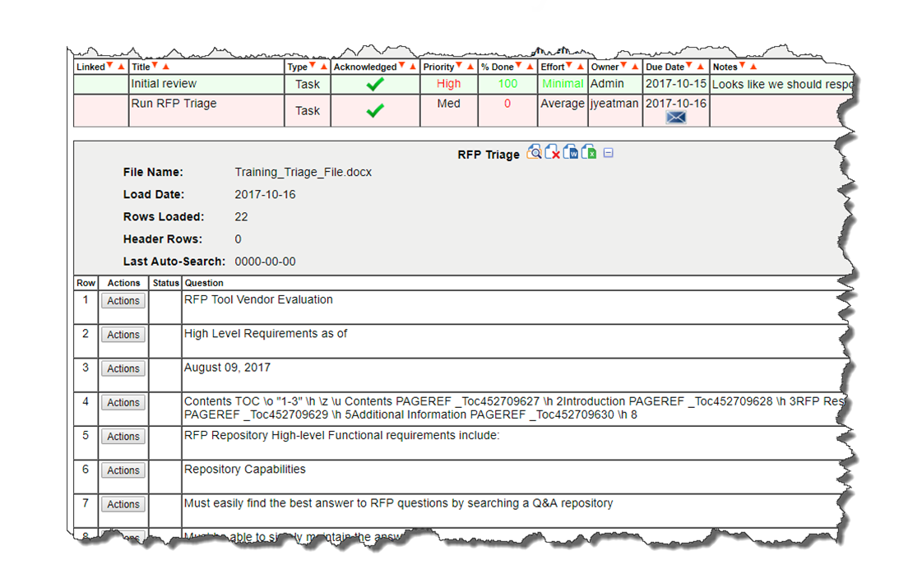Viewport: 922px width, 588px height.
Task: Open Actions dropdown for row 1
Action: (123, 301)
